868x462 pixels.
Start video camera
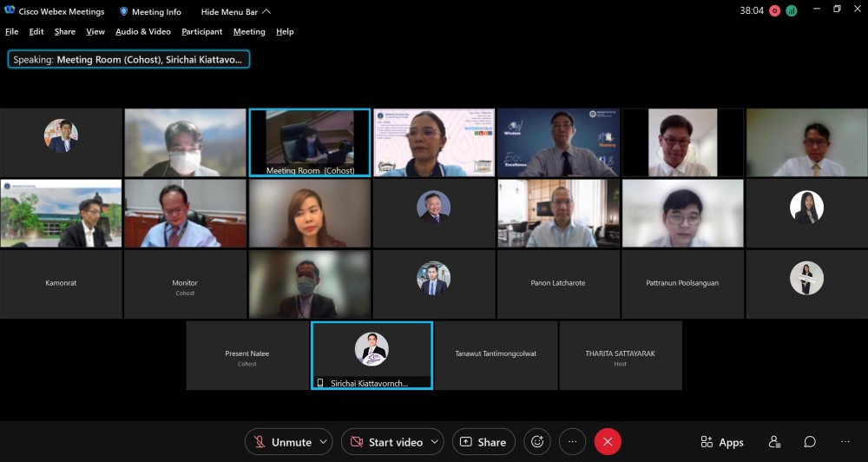385,442
